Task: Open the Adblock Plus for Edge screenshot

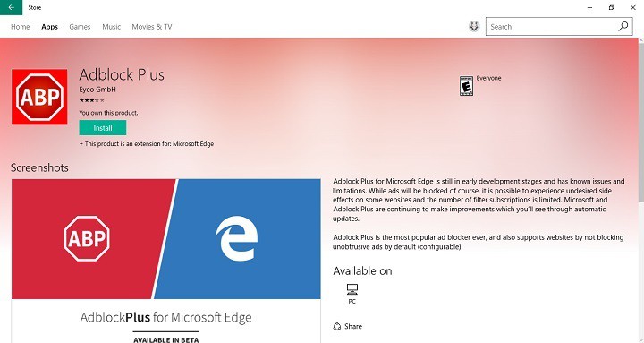Action: 166,261
